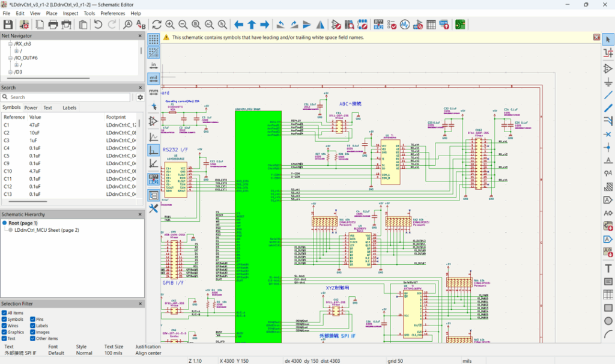Click into the Search input field
This screenshot has width=615, height=364.
pos(65,97)
